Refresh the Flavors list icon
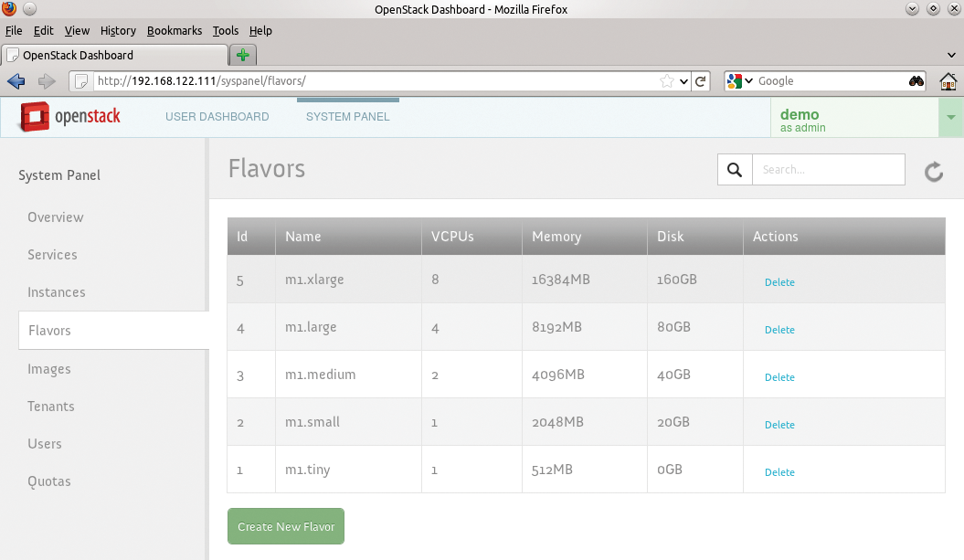The image size is (964, 560). [933, 172]
